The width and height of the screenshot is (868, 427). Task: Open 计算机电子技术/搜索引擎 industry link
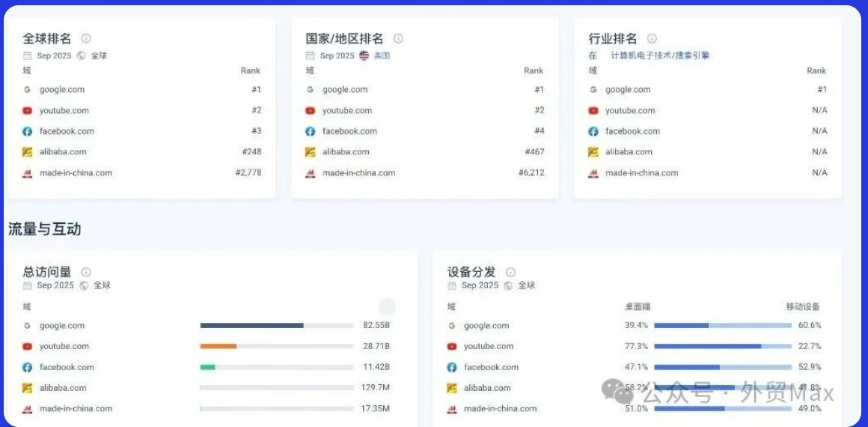tap(660, 55)
